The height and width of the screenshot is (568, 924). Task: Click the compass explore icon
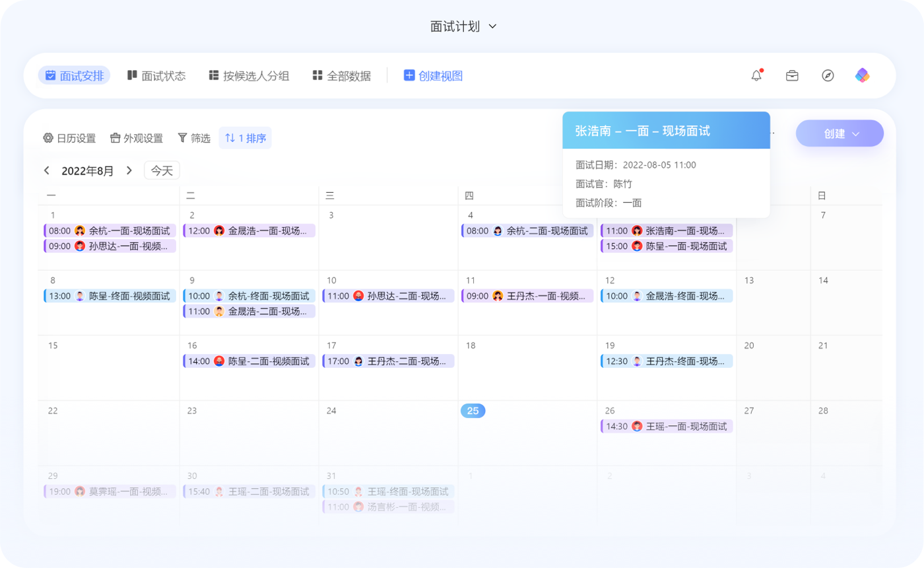828,75
